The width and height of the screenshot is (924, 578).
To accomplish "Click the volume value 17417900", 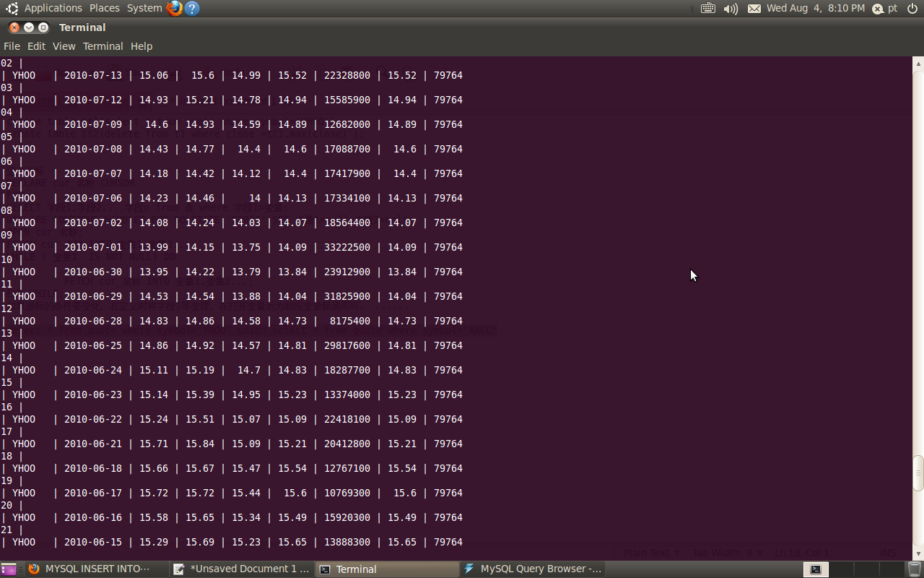I will [347, 173].
